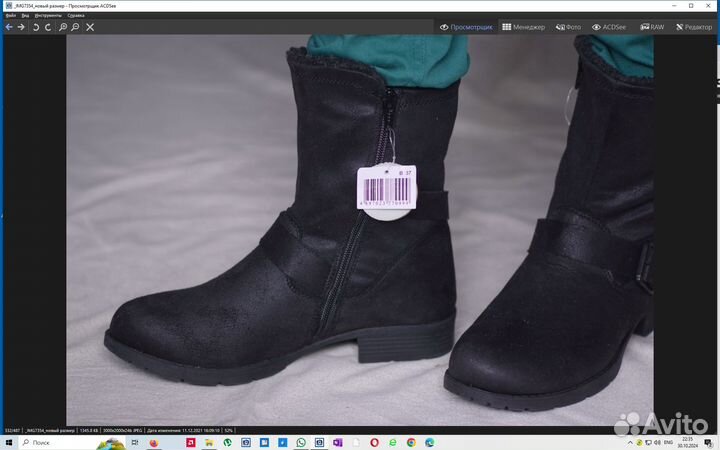Maximize the ACDSee viewer window
This screenshot has height=450, width=720.
[x=691, y=6]
